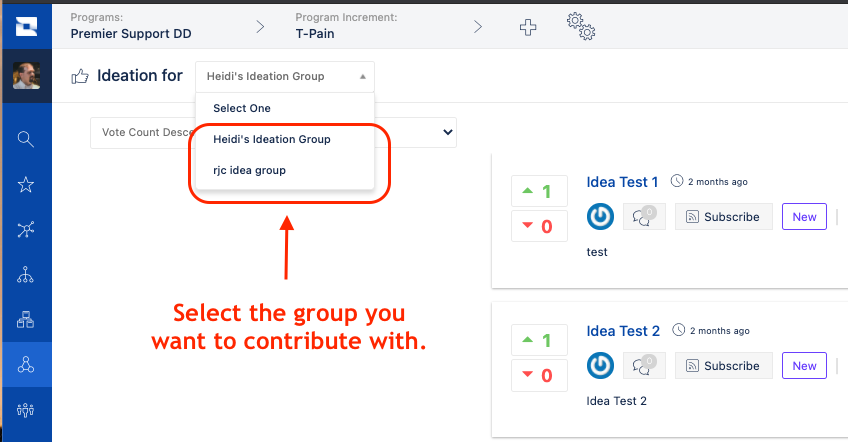Viewport: 848px width, 442px height.
Task: Click '2 months ago' on Idea Test 1
Action: point(718,182)
